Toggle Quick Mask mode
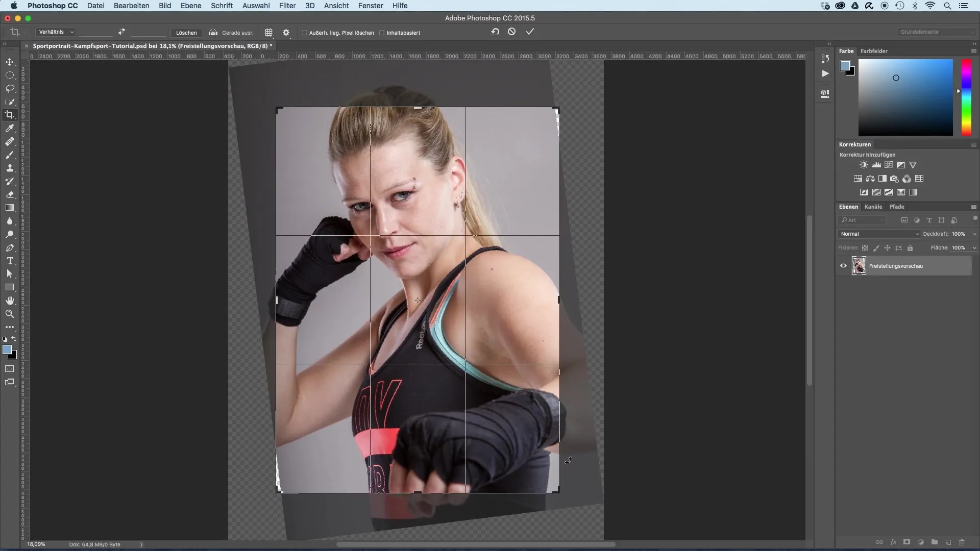The width and height of the screenshot is (980, 551). (x=10, y=368)
